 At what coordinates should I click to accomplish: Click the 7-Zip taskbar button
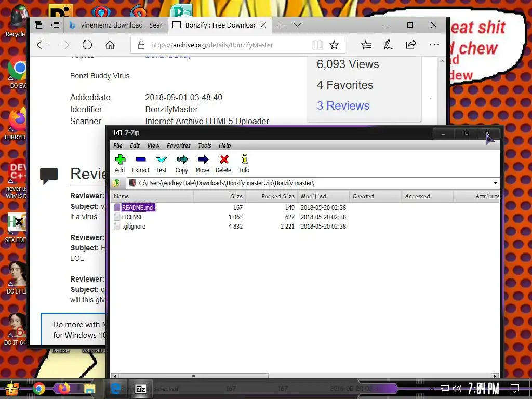coord(141,389)
